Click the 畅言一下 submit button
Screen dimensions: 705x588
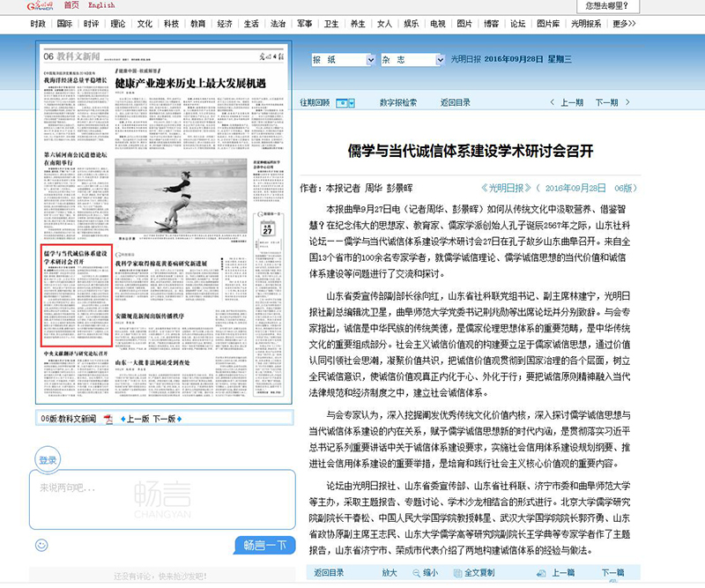tap(265, 545)
